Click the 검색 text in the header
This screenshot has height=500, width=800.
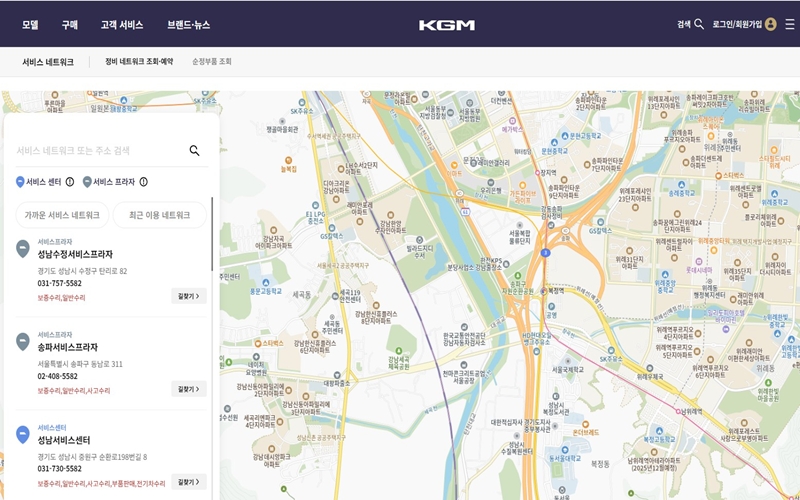[684, 24]
